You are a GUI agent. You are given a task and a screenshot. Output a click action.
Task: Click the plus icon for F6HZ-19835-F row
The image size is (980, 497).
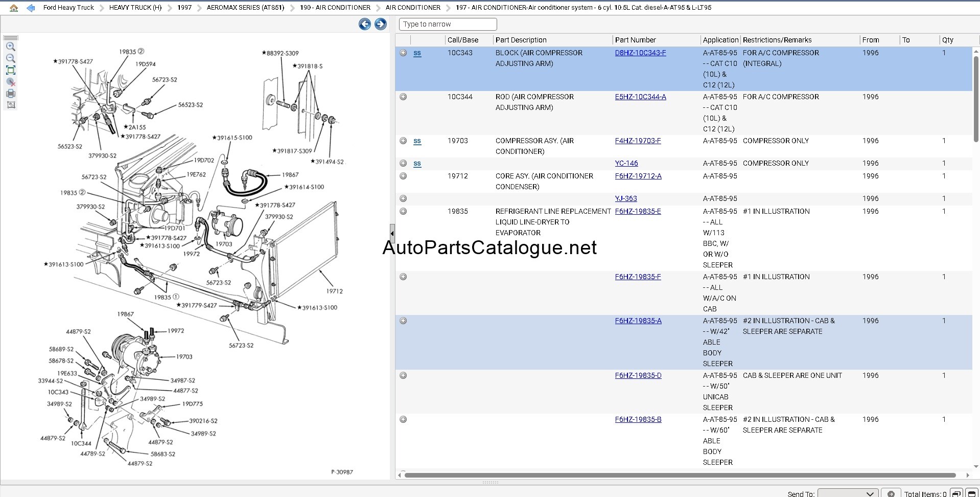point(403,277)
